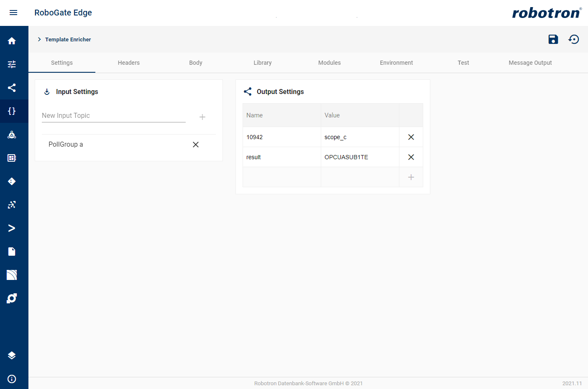Image resolution: width=588 pixels, height=389 pixels.
Task: Click the New Input Topic field
Action: coord(114,116)
